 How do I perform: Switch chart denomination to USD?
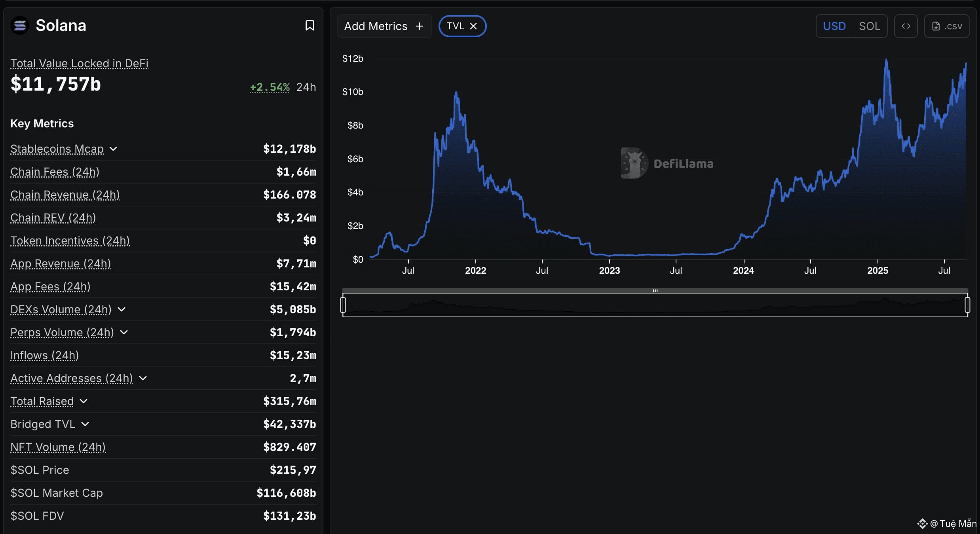834,26
